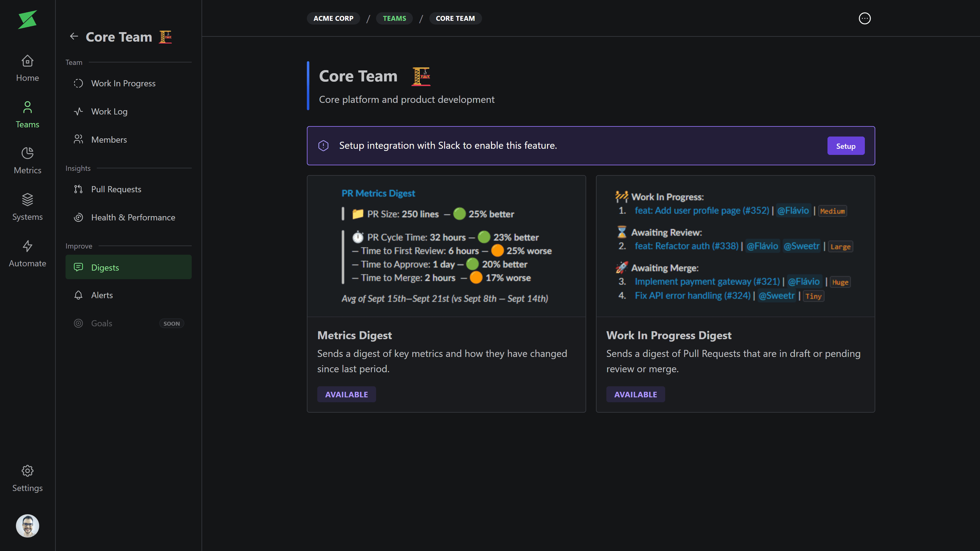This screenshot has height=551, width=980.
Task: Open the Members page
Action: [109, 140]
